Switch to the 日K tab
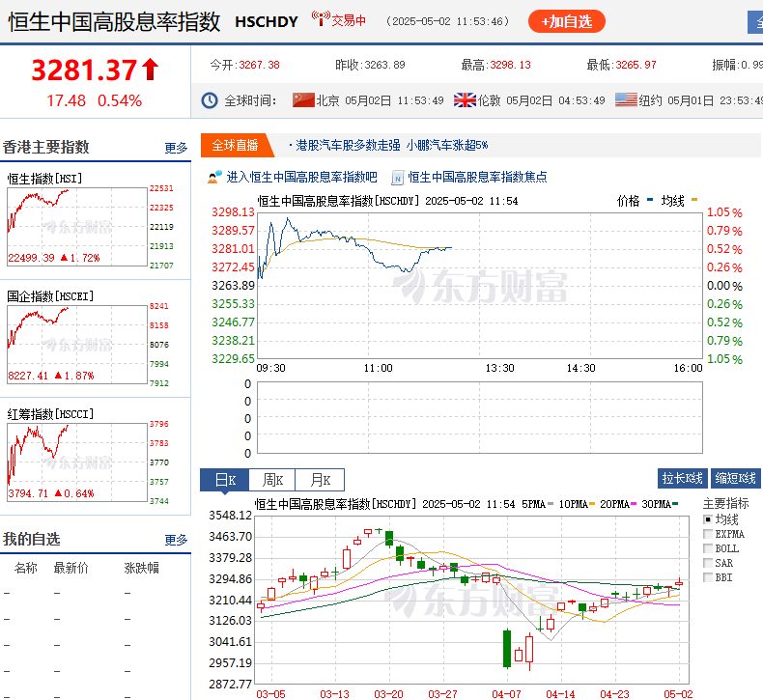 [x=225, y=480]
